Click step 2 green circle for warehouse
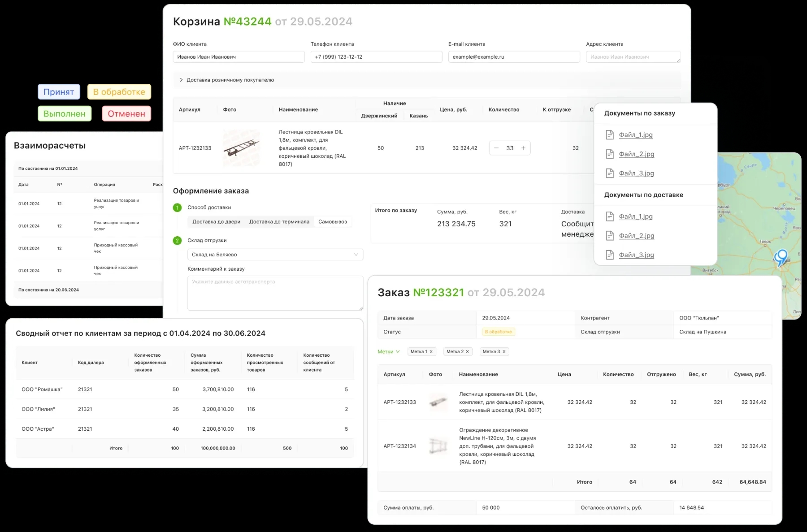Viewport: 807px width, 532px height. [x=177, y=241]
